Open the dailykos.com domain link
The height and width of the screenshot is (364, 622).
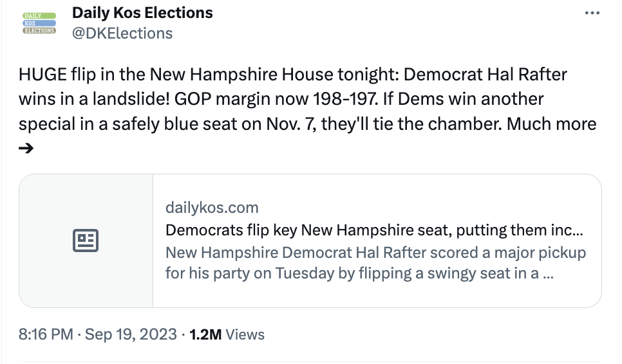coord(212,208)
